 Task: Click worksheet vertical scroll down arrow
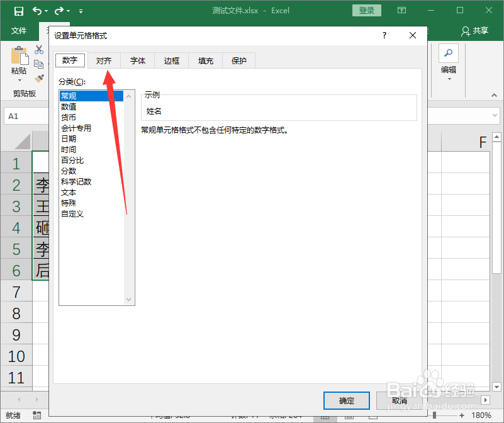point(497,387)
